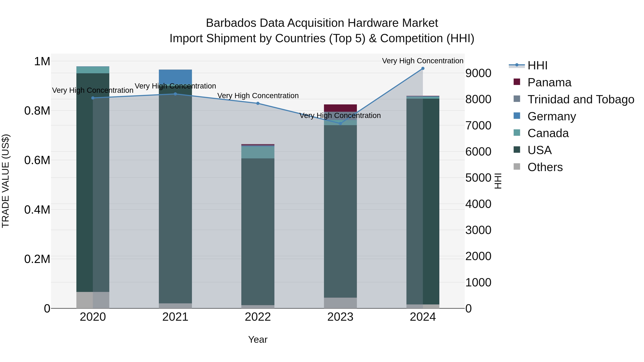Click the 5000 tick on the HHI axis
The image size is (644, 362).
[478, 178]
